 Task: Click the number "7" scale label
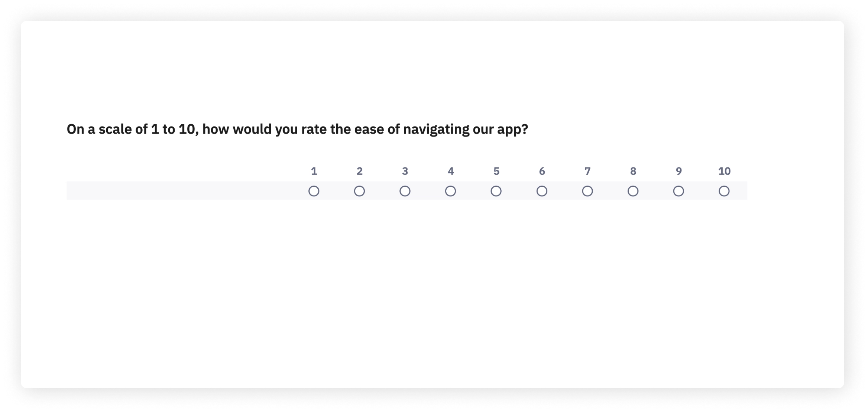click(x=587, y=171)
